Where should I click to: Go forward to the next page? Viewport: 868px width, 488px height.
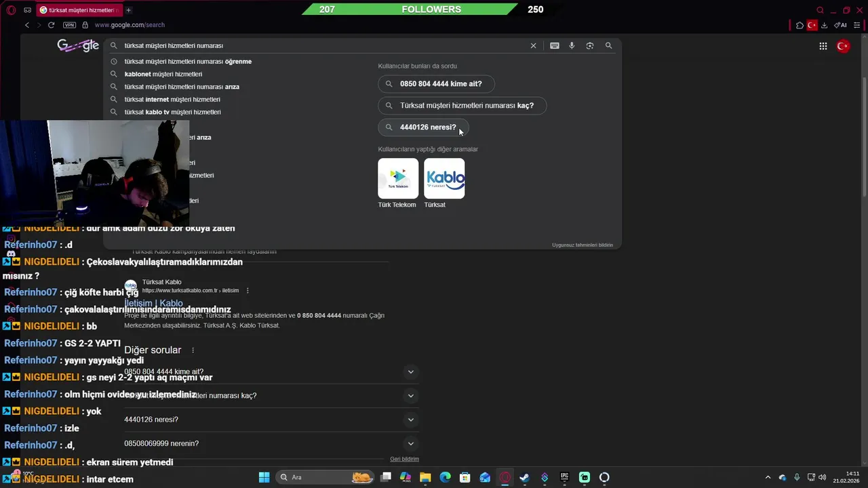point(39,25)
